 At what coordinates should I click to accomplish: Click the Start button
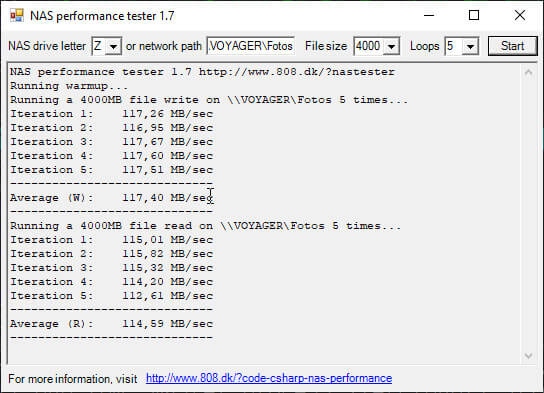[512, 46]
